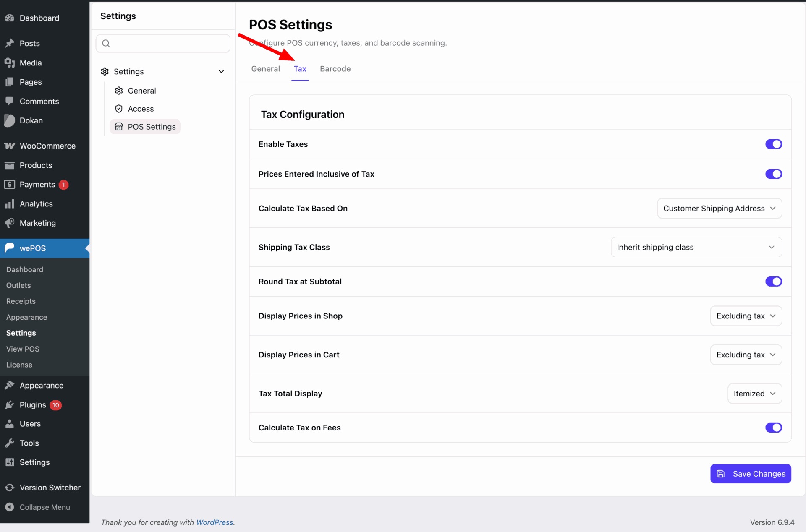Toggle the Calculate Tax on Fees switch

773,428
